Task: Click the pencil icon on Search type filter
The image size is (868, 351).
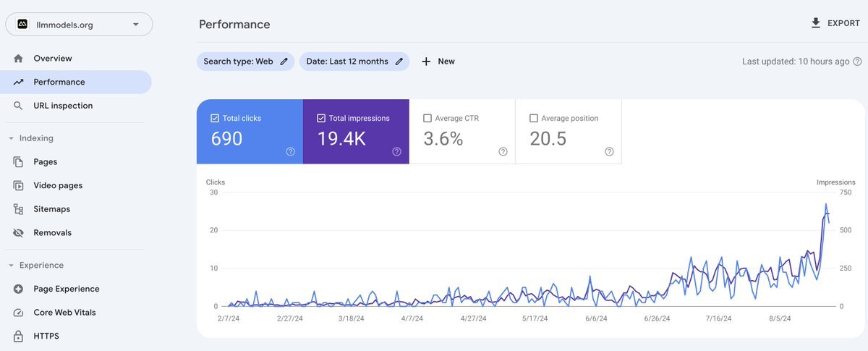Action: [284, 62]
